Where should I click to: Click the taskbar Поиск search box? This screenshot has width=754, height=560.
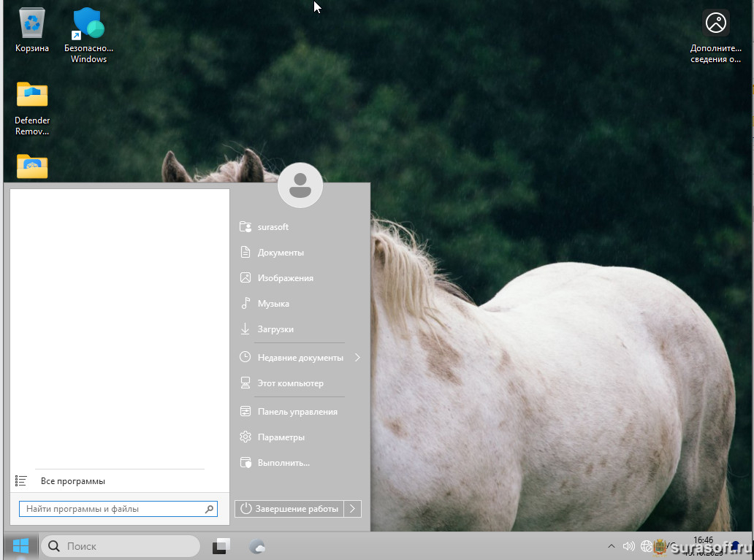(x=121, y=546)
